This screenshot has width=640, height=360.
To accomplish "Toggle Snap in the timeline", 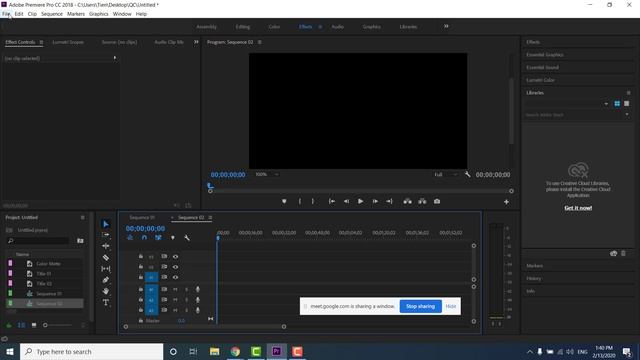I will (144, 238).
